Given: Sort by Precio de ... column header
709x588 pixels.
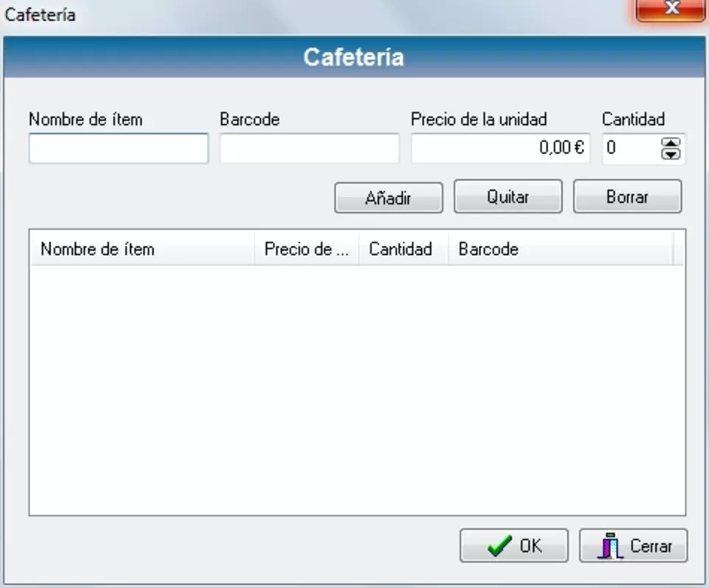Looking at the screenshot, I should 307,249.
